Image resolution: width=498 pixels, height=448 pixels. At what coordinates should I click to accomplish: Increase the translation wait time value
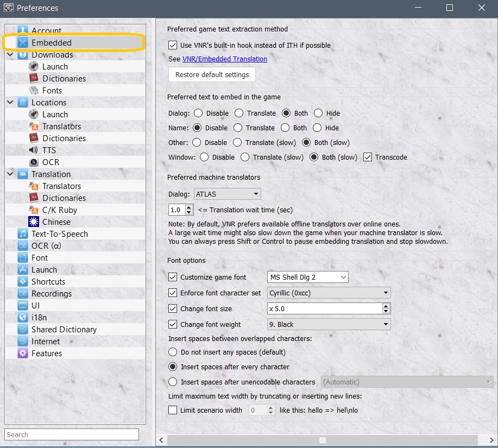189,207
